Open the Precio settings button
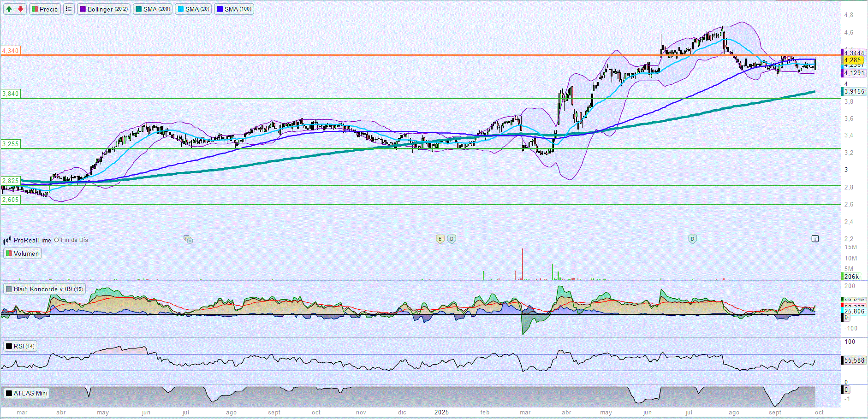The height and width of the screenshot is (419, 868). 45,9
